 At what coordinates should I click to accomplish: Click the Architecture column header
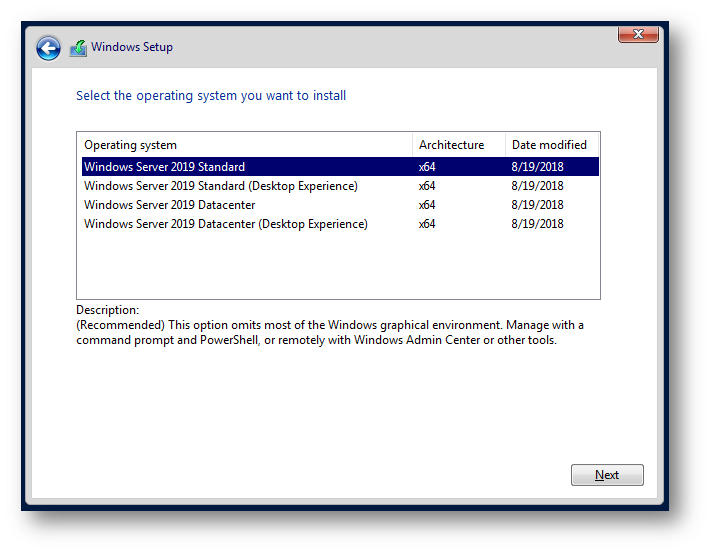tap(452, 145)
